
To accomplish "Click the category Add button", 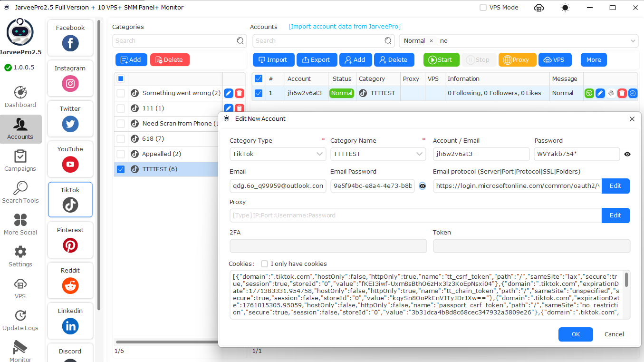I will click(x=131, y=59).
